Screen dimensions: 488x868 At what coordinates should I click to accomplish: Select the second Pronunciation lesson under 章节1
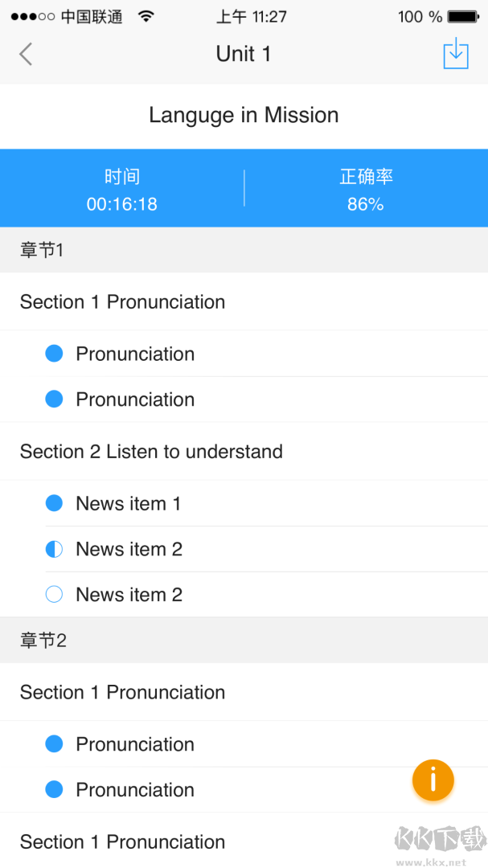click(135, 399)
